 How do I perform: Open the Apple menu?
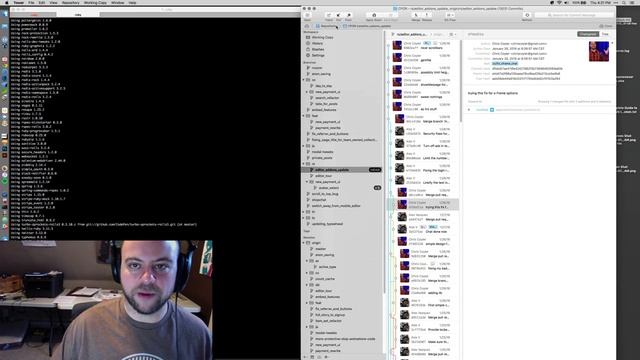click(6, 2)
